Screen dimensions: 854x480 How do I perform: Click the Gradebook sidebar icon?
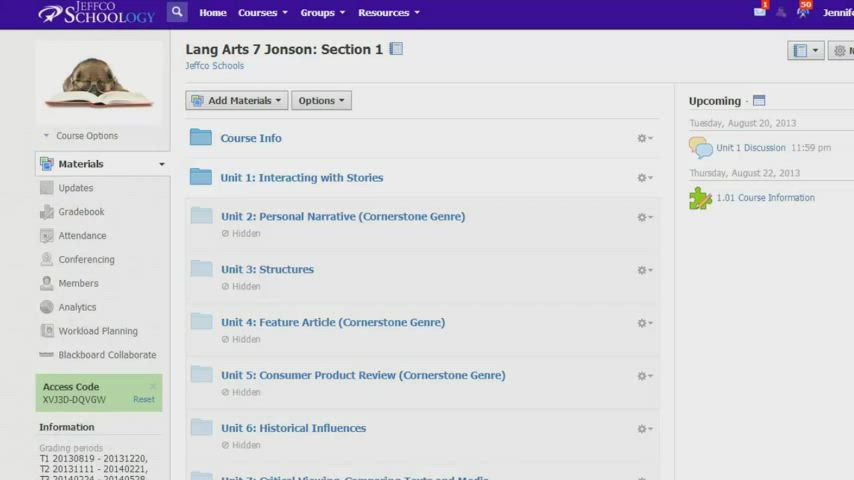point(47,212)
